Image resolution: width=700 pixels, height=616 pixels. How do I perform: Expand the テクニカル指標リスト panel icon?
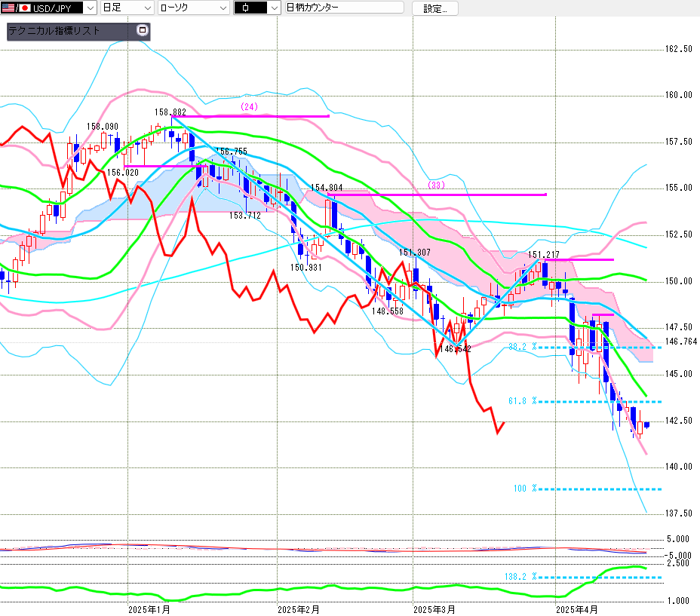point(143,30)
